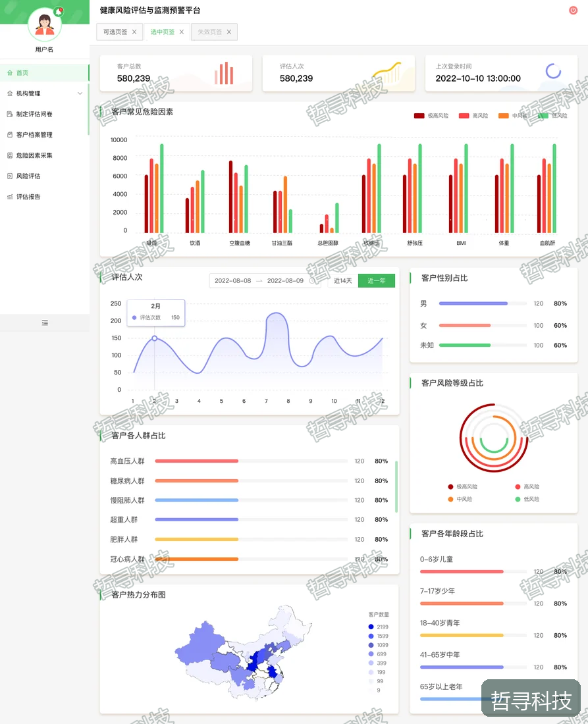Click the trend chart icon in 评估人次 card
The width and height of the screenshot is (588, 724).
pyautogui.click(x=387, y=72)
